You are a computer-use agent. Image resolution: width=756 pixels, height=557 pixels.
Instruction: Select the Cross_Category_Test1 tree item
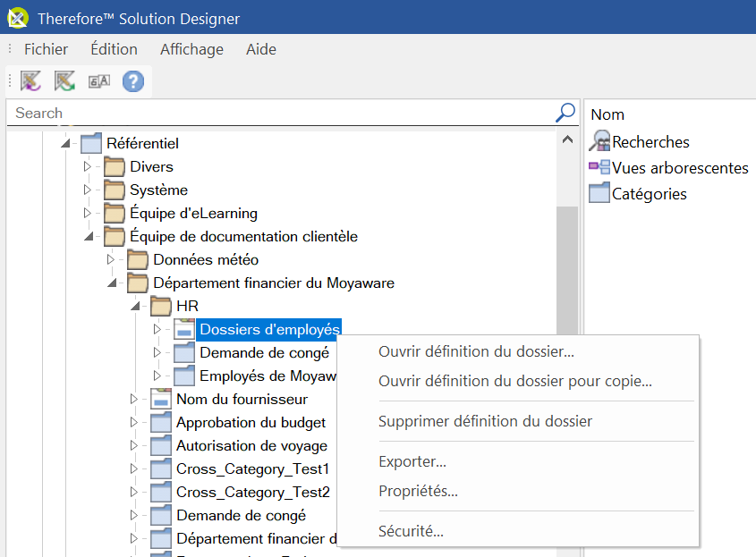(252, 468)
